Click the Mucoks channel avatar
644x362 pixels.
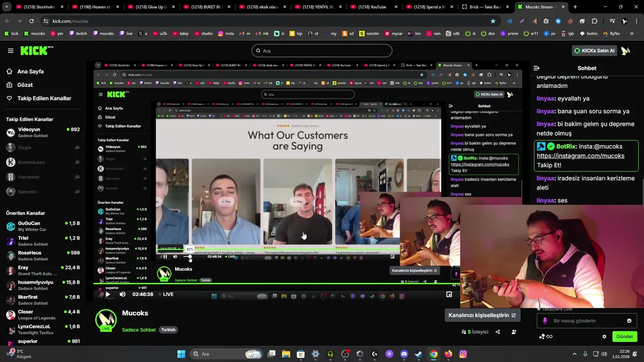(x=106, y=320)
